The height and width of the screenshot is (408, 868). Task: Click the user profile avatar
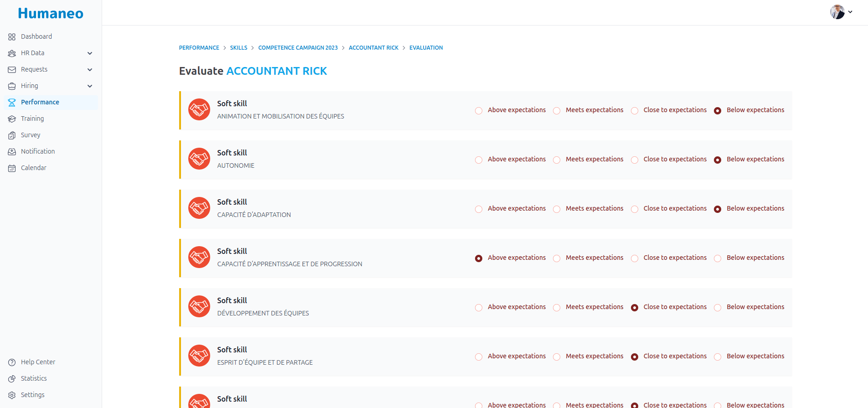coord(837,12)
